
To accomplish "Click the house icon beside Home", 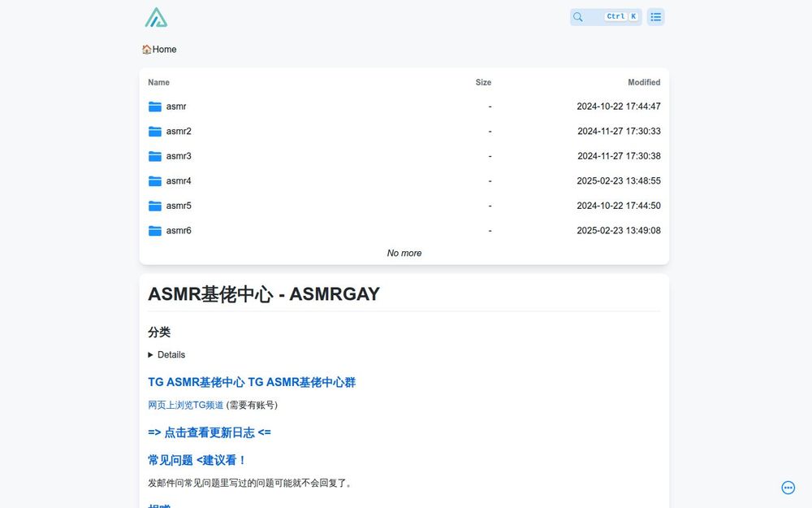I will [146, 50].
